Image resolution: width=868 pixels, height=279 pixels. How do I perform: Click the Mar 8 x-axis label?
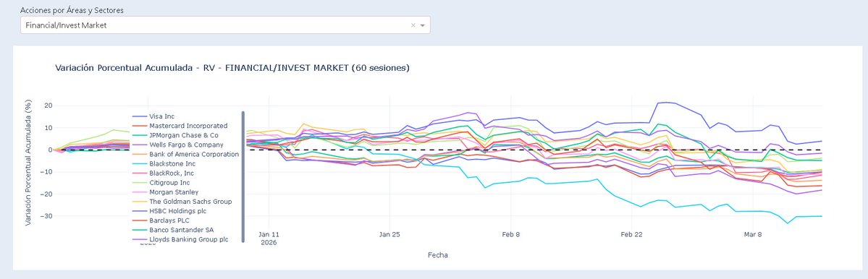pos(753,234)
